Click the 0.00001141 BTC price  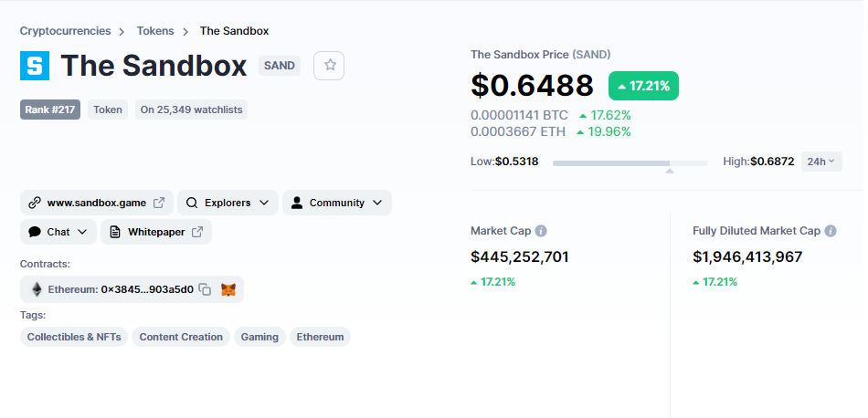tap(519, 115)
